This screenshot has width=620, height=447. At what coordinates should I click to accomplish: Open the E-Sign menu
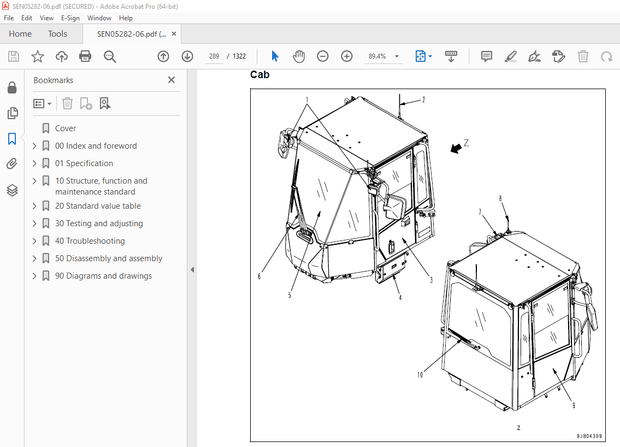point(70,18)
